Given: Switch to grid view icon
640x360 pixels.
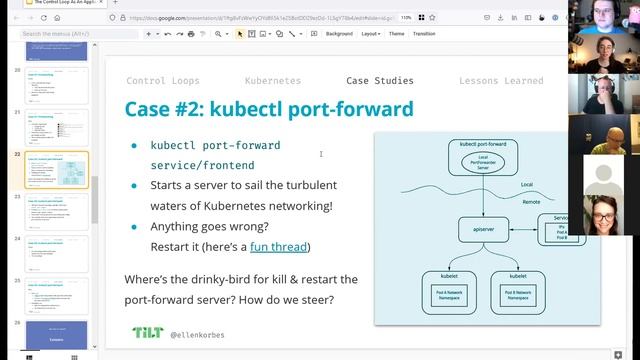Looking at the screenshot, I should coord(74,358).
